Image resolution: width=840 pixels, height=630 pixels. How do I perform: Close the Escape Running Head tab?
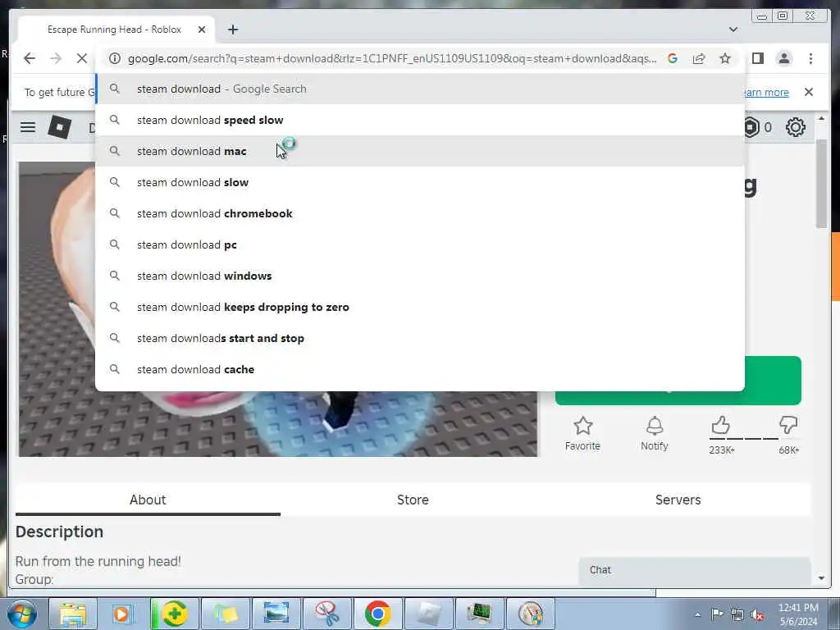[x=202, y=30]
